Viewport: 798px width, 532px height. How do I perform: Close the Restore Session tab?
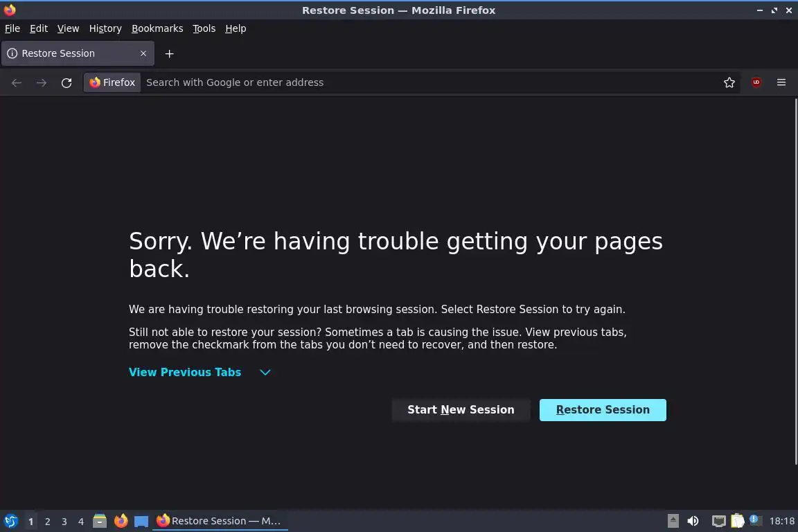coord(143,53)
